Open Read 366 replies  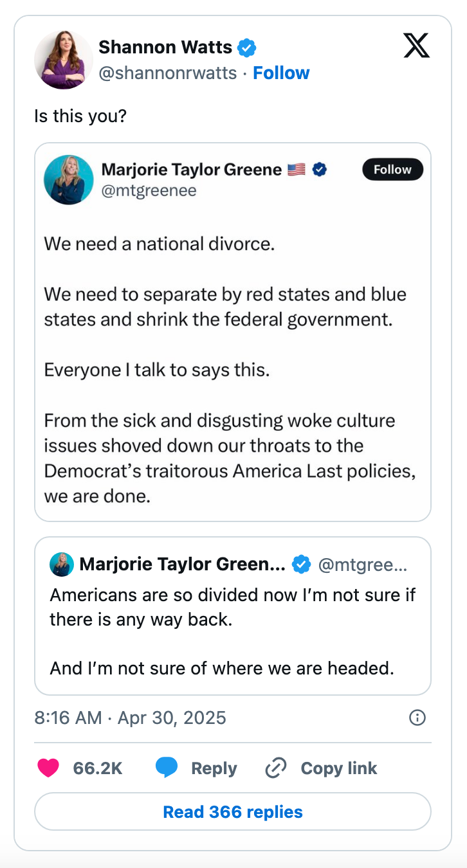pos(233,811)
